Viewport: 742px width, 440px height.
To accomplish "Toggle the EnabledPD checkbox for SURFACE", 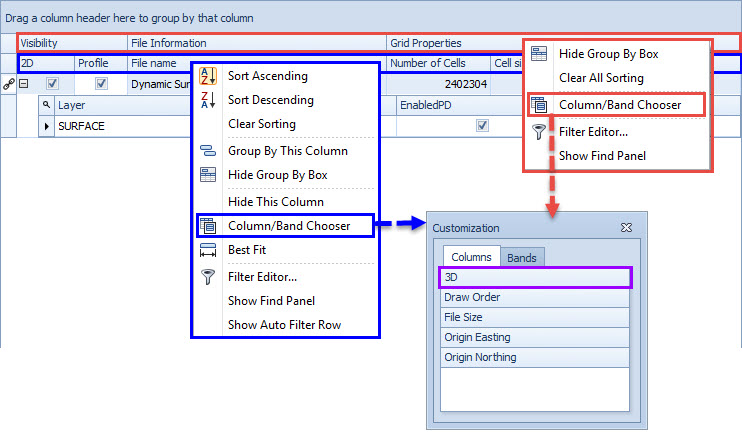I will (x=483, y=126).
